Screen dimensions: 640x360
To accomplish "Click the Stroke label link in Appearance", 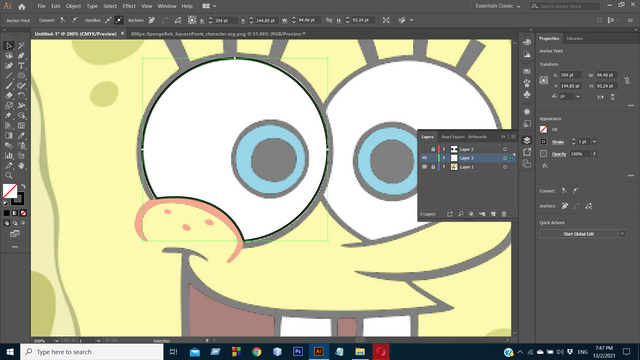I will 558,142.
